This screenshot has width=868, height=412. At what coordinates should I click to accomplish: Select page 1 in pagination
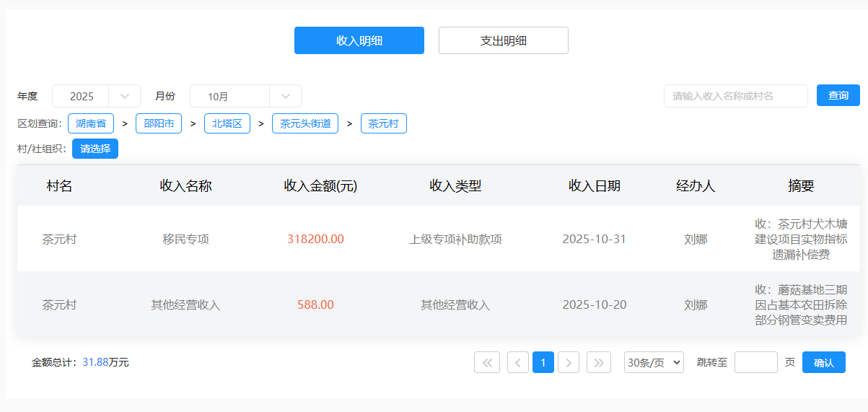(x=543, y=362)
